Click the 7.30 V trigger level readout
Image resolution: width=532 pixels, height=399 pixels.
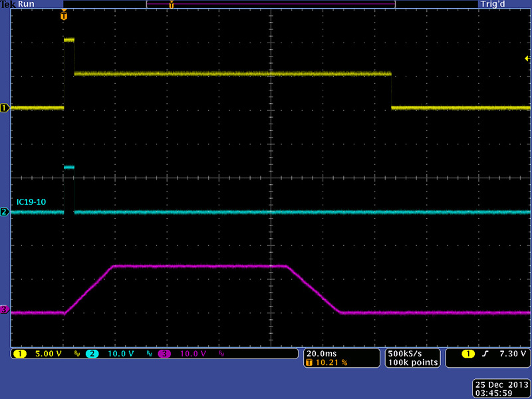(x=512, y=354)
